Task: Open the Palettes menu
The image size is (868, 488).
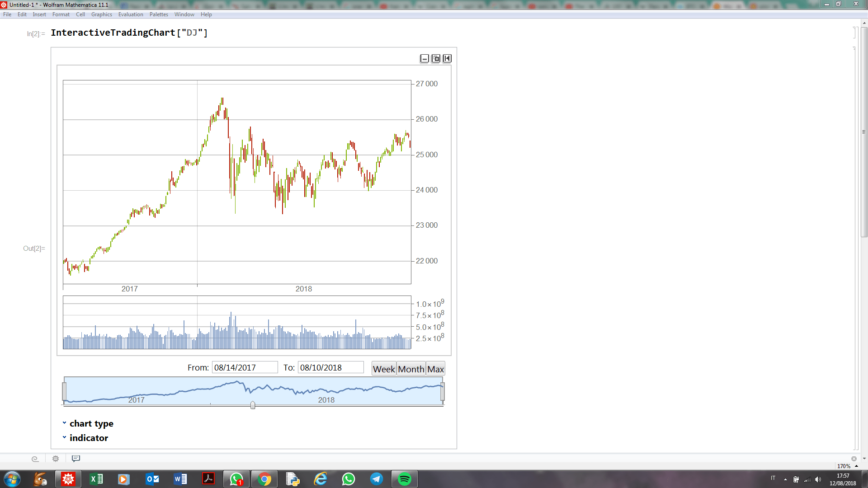Action: (x=159, y=14)
